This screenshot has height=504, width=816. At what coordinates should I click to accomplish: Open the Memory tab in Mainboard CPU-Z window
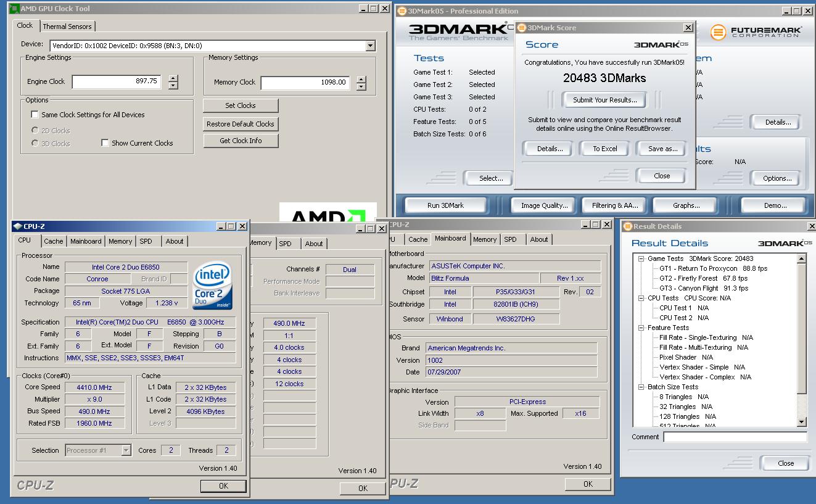click(485, 239)
